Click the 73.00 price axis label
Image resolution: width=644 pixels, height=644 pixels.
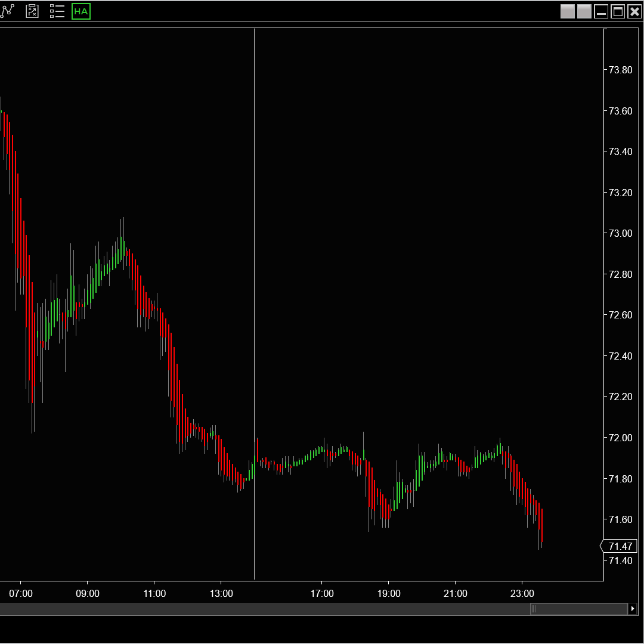pos(620,233)
